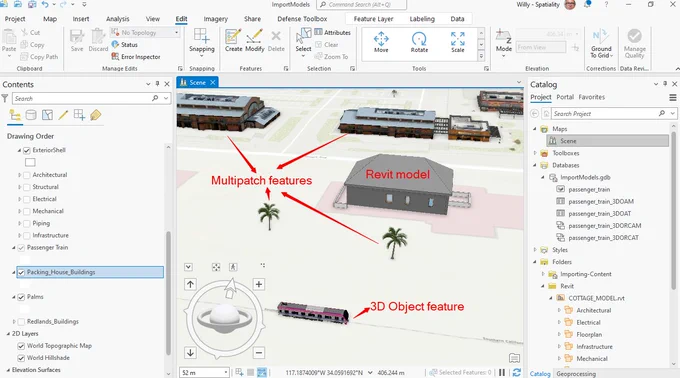The width and height of the screenshot is (680, 378).
Task: Select passenger_train_3DOAM in Catalog
Action: pos(601,202)
